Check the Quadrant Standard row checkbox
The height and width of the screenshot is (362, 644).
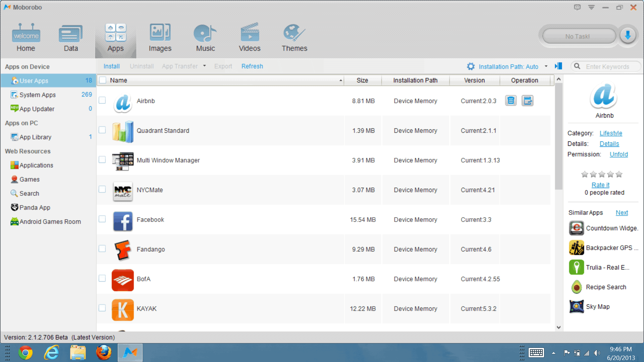(102, 130)
